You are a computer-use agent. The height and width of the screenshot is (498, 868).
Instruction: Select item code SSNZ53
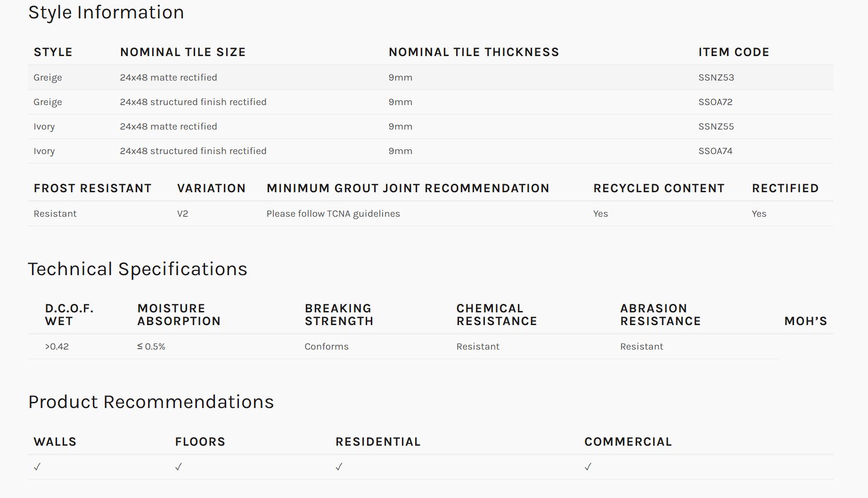click(x=716, y=77)
